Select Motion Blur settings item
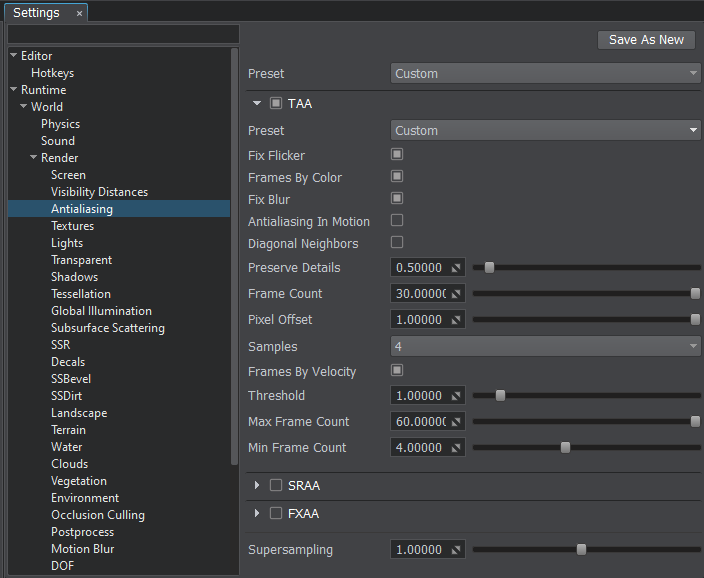704x578 pixels. [x=82, y=549]
